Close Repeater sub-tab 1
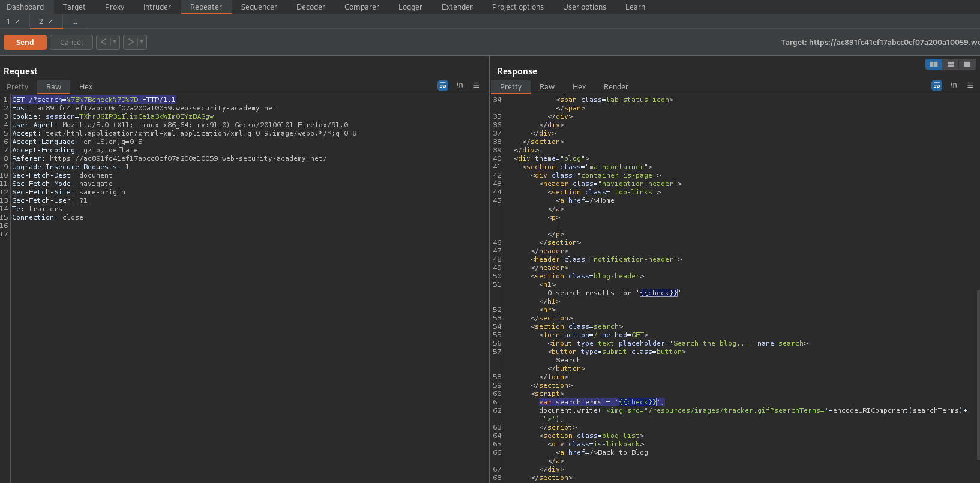This screenshot has width=980, height=483. tap(18, 22)
